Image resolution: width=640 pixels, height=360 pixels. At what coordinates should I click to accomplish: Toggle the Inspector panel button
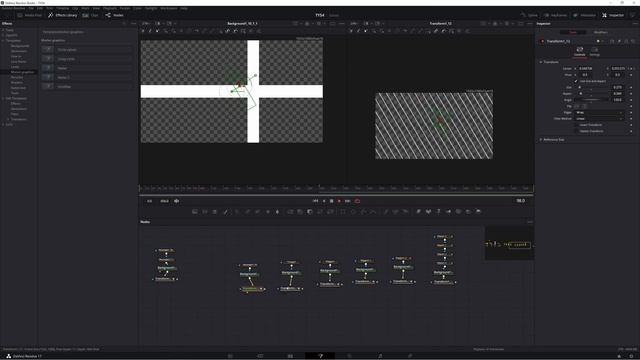point(613,15)
